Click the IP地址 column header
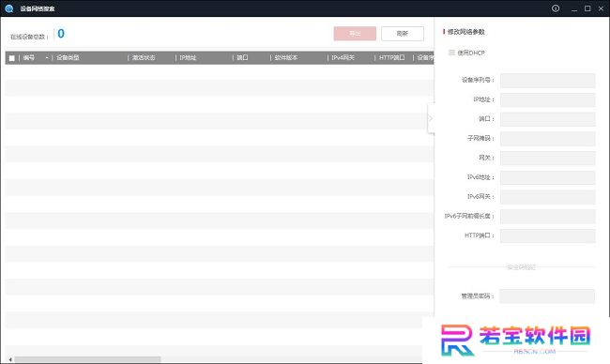Screen dimensions: 610x364 tap(188, 57)
